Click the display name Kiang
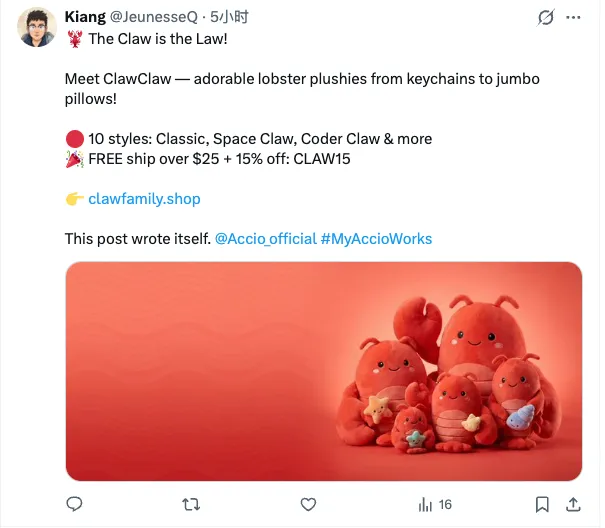 pos(85,17)
